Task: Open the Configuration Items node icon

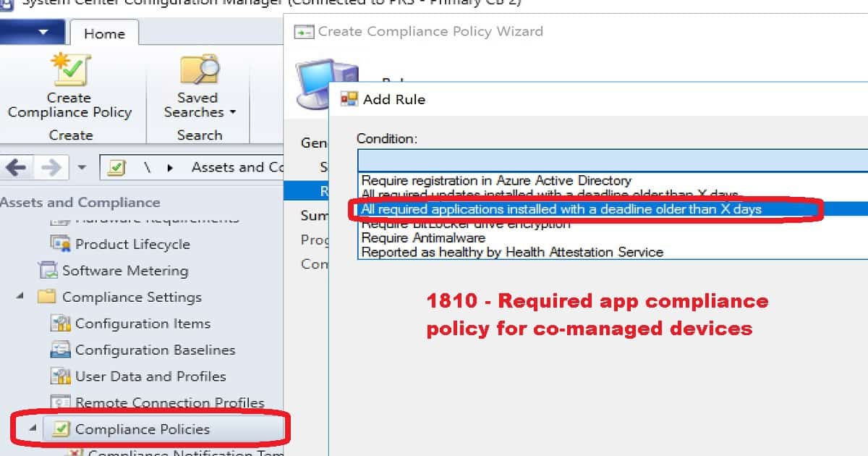Action: tap(61, 324)
